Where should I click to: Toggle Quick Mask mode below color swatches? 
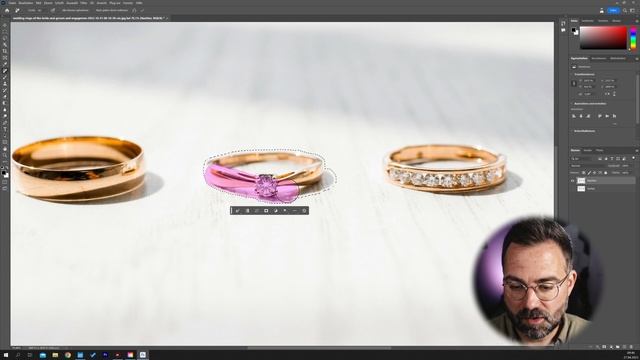coord(5,182)
